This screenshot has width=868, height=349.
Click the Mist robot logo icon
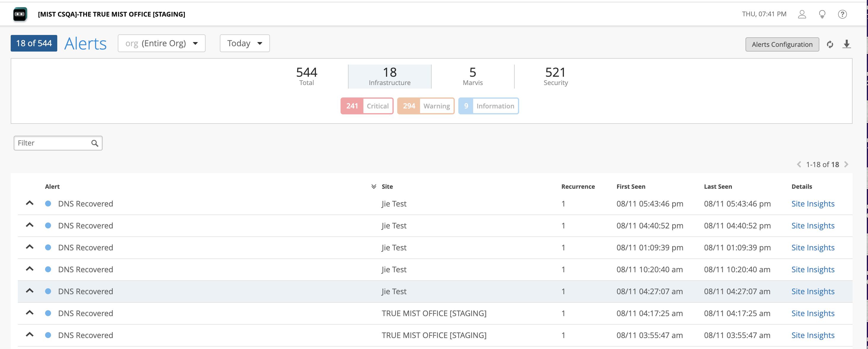[20, 14]
